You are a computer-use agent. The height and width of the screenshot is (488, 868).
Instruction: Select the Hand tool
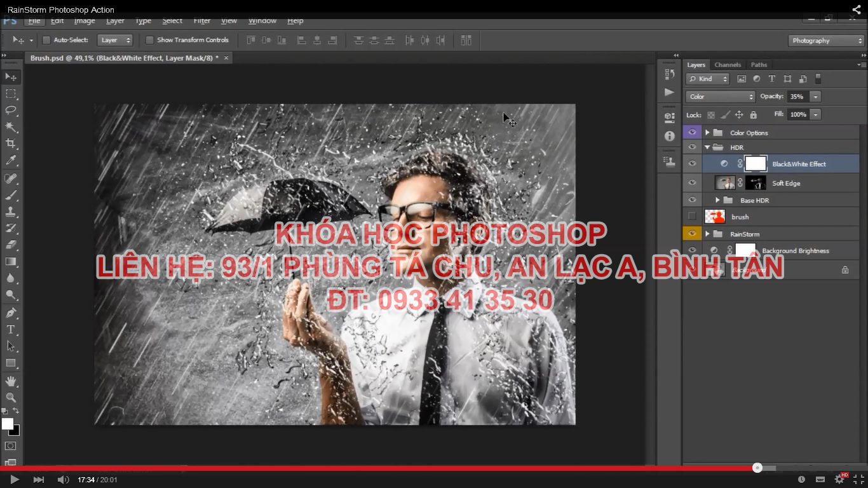click(11, 381)
